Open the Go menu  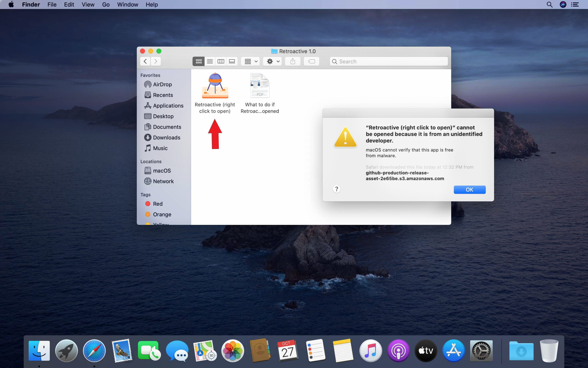[106, 4]
